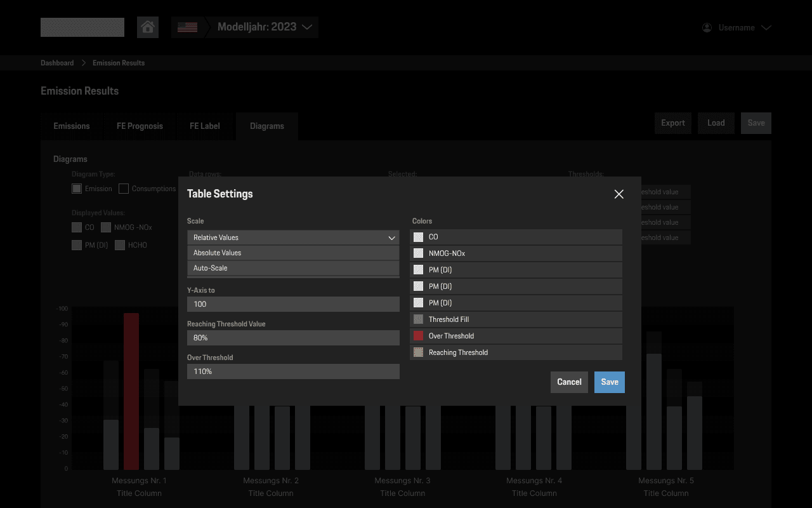Click the home icon in the header
Viewport: 812px width, 508px height.
148,27
